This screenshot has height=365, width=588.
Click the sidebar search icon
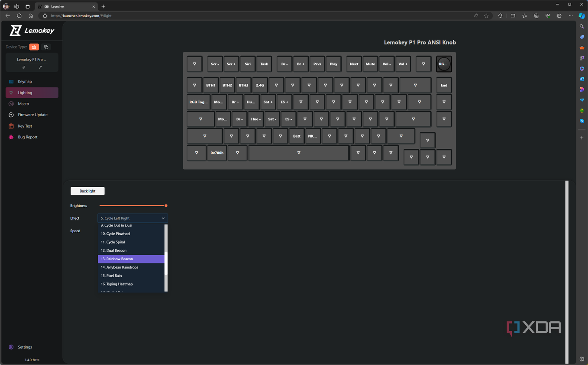(x=582, y=26)
